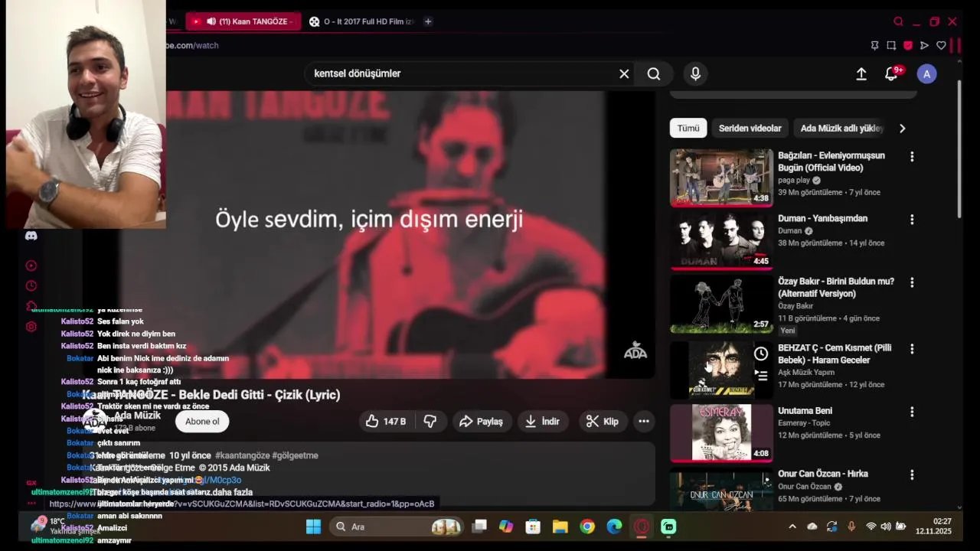980x551 pixels.
Task: Open the YouTube upload/create icon
Action: coord(861,73)
